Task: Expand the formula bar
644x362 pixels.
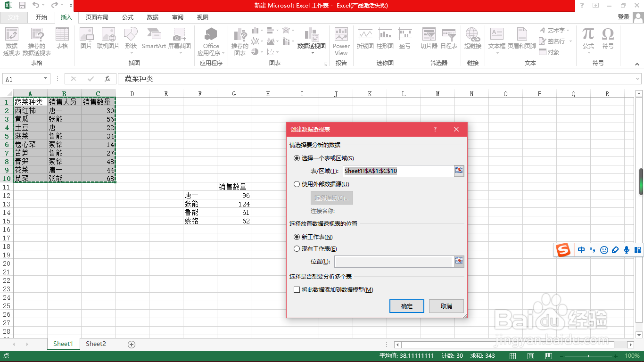Action: (x=638, y=79)
